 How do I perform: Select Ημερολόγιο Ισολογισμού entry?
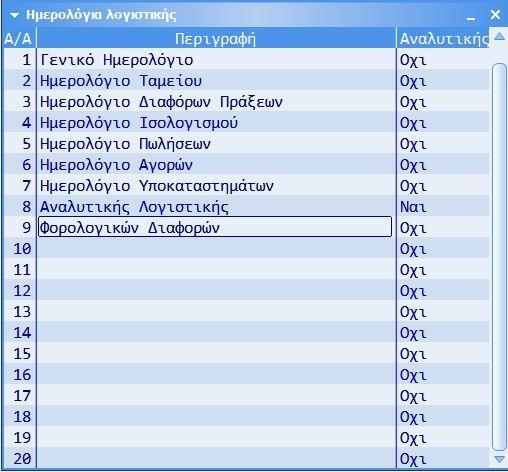(139, 123)
